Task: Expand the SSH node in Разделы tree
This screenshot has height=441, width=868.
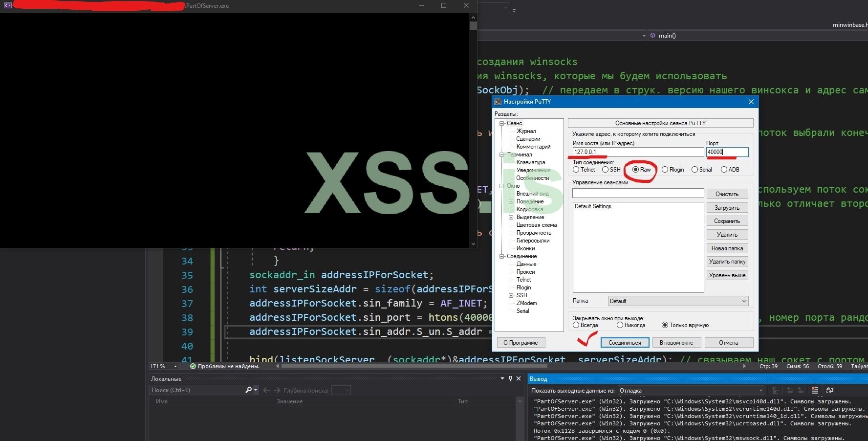Action: point(511,295)
